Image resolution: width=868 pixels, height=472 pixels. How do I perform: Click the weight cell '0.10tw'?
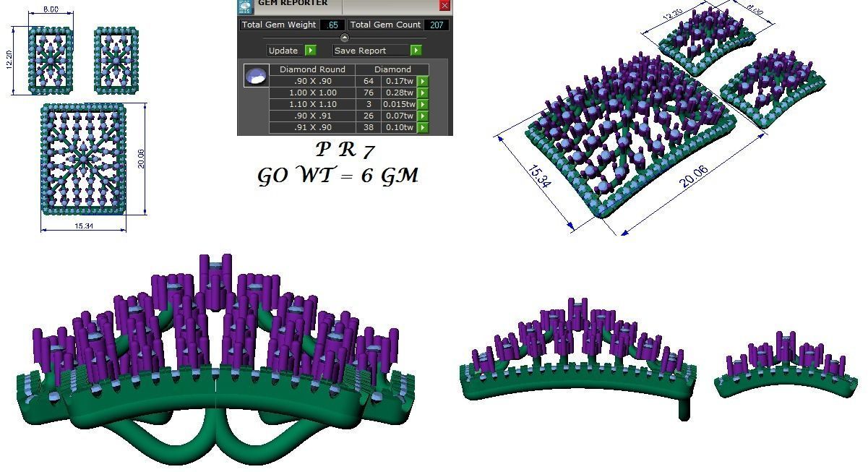[x=400, y=127]
